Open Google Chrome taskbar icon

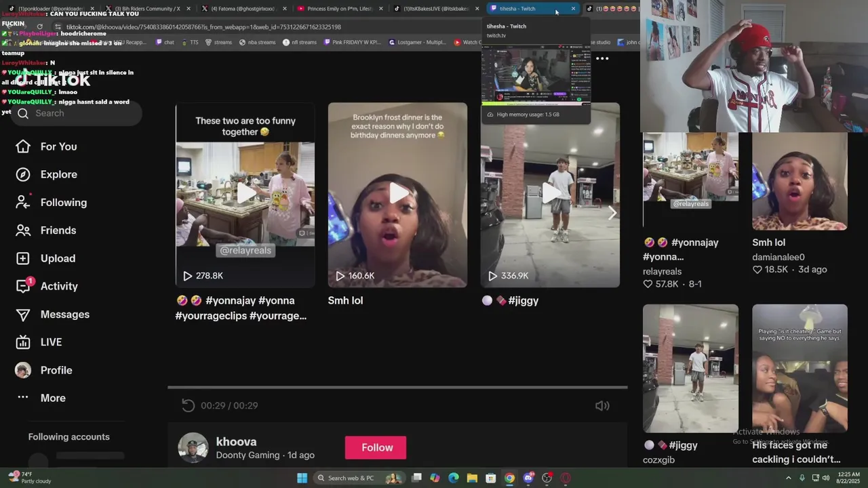tap(509, 478)
